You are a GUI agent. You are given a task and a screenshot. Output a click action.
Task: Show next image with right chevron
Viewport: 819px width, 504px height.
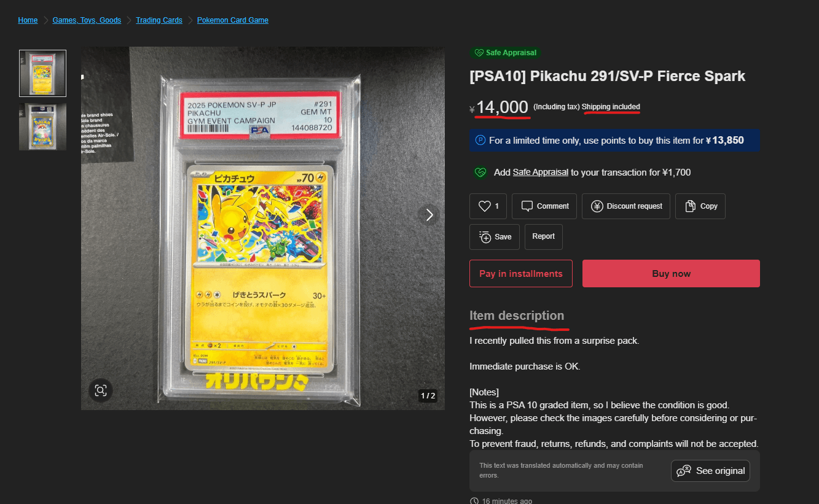[429, 215]
